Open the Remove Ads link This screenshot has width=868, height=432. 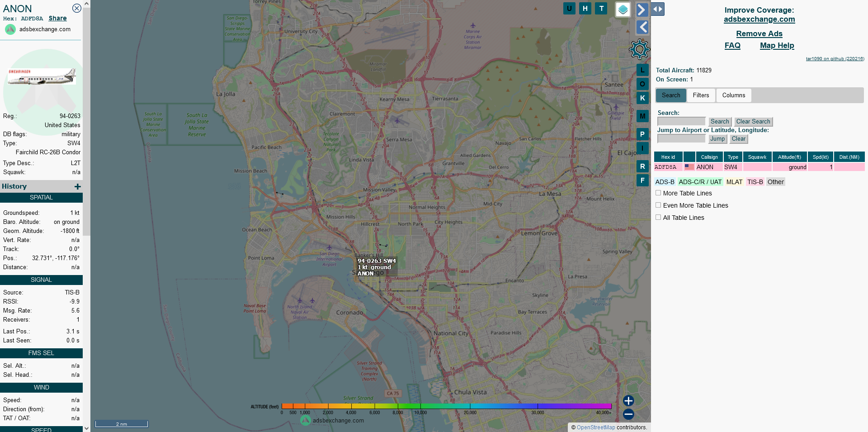tap(759, 33)
